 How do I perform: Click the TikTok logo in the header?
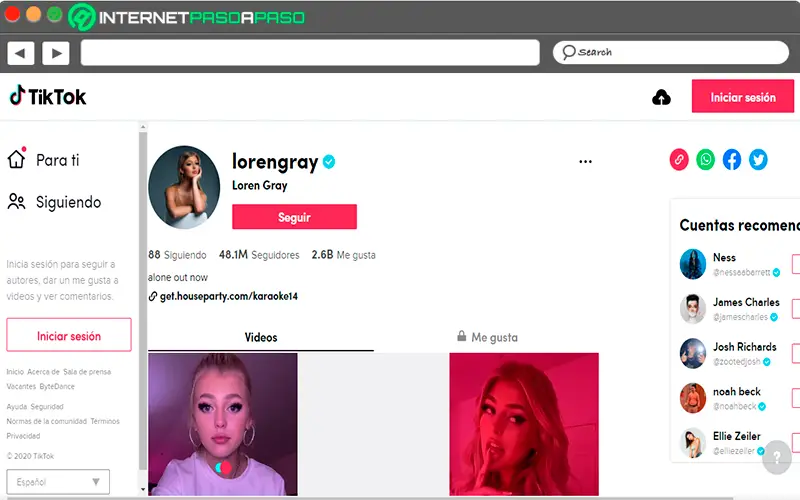(48, 96)
